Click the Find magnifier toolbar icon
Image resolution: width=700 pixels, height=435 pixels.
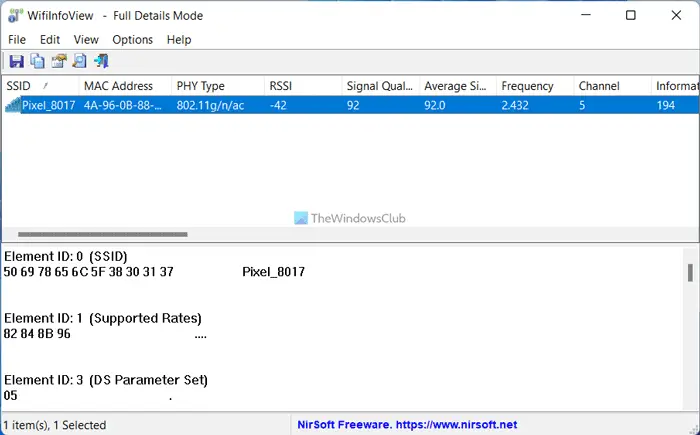click(x=79, y=61)
